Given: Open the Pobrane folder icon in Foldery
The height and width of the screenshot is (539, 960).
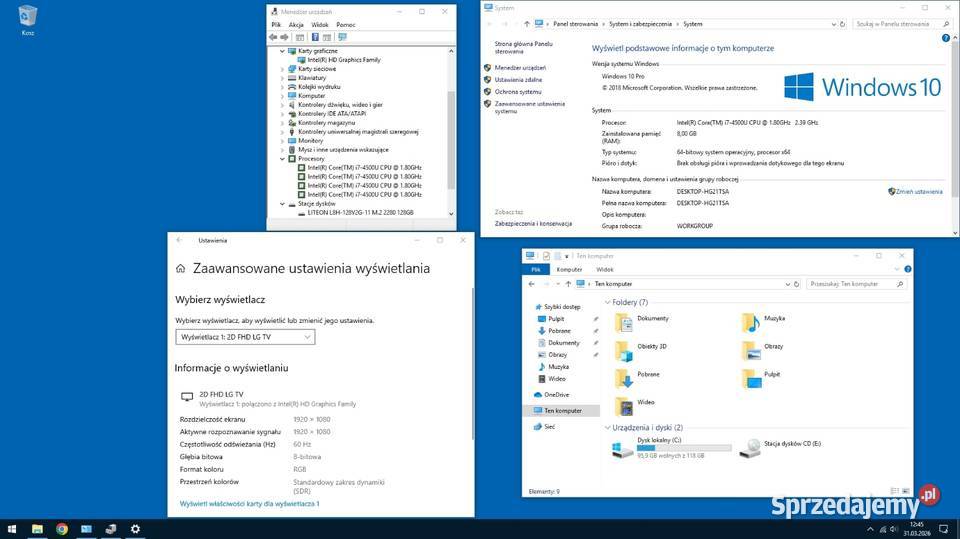Looking at the screenshot, I should 624,379.
